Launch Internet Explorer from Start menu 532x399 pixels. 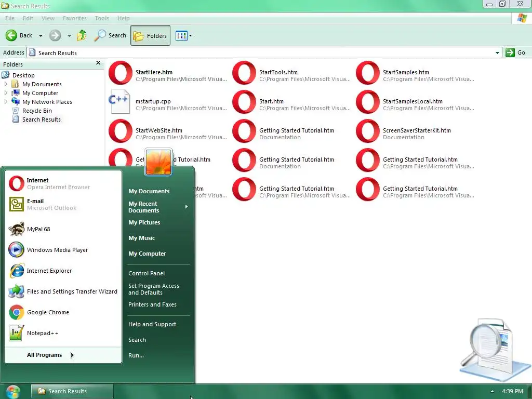63,270
